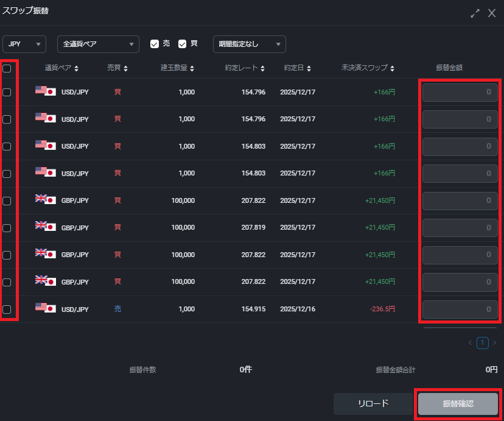Sort by 約定日 column arrows

coord(317,68)
